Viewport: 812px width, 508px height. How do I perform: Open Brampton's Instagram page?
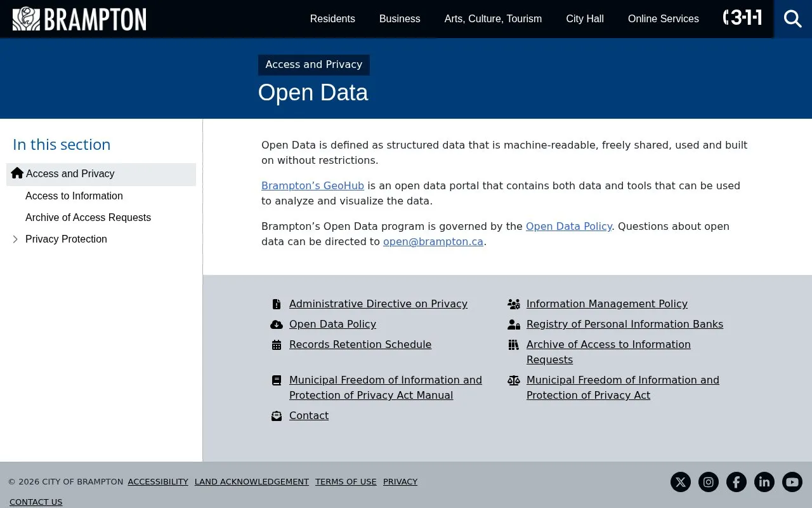709,482
